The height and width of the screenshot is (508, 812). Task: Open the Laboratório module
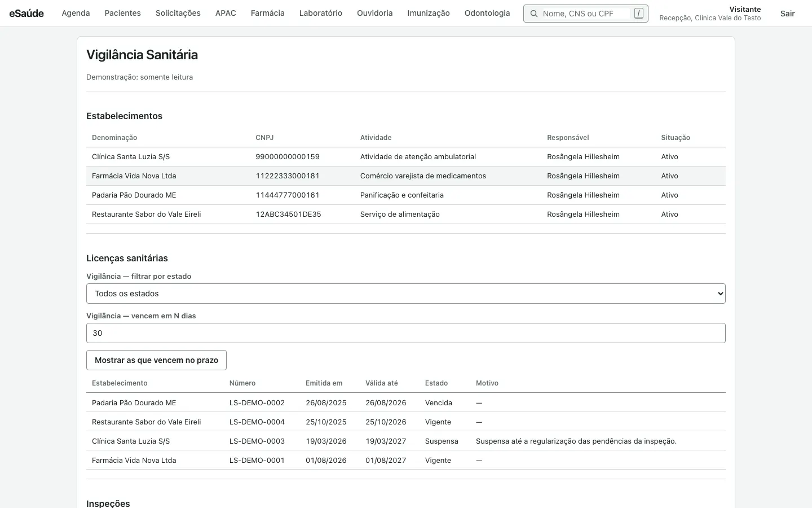(x=321, y=13)
